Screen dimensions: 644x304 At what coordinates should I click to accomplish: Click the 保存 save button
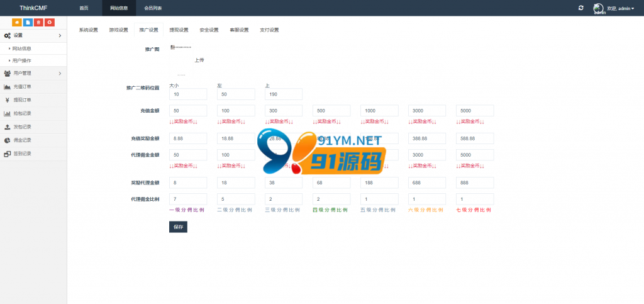click(178, 227)
